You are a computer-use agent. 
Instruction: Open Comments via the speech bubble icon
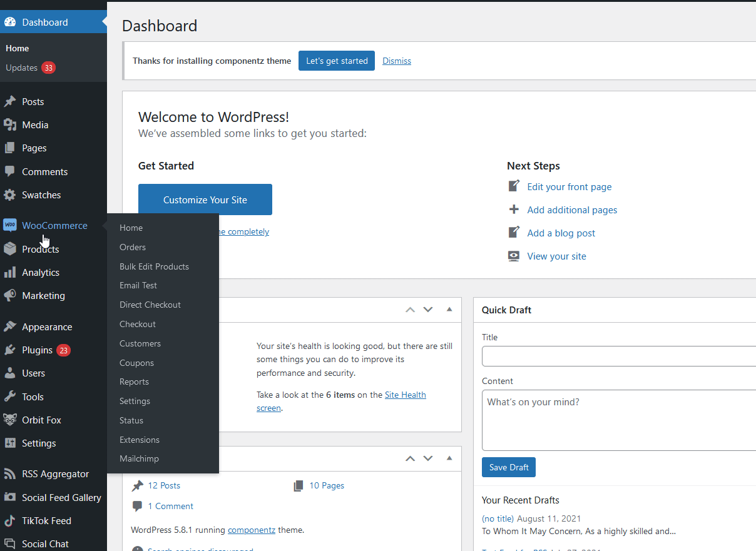(11, 171)
